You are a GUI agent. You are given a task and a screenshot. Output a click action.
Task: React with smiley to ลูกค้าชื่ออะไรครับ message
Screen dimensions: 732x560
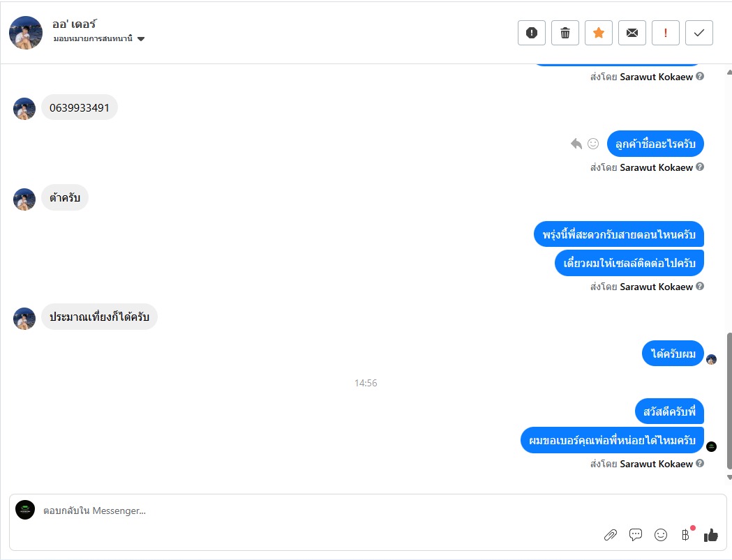[593, 144]
